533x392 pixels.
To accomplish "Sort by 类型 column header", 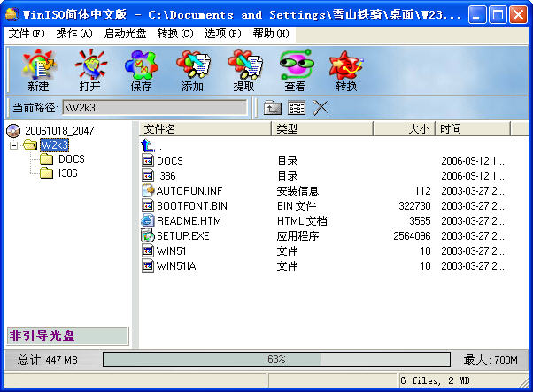I will [322, 129].
